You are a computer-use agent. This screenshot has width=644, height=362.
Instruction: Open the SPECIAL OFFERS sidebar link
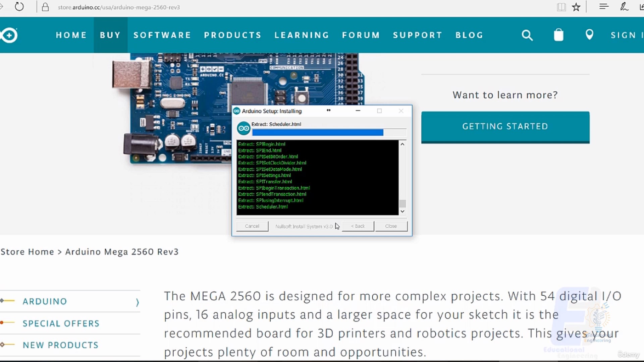[x=61, y=323]
